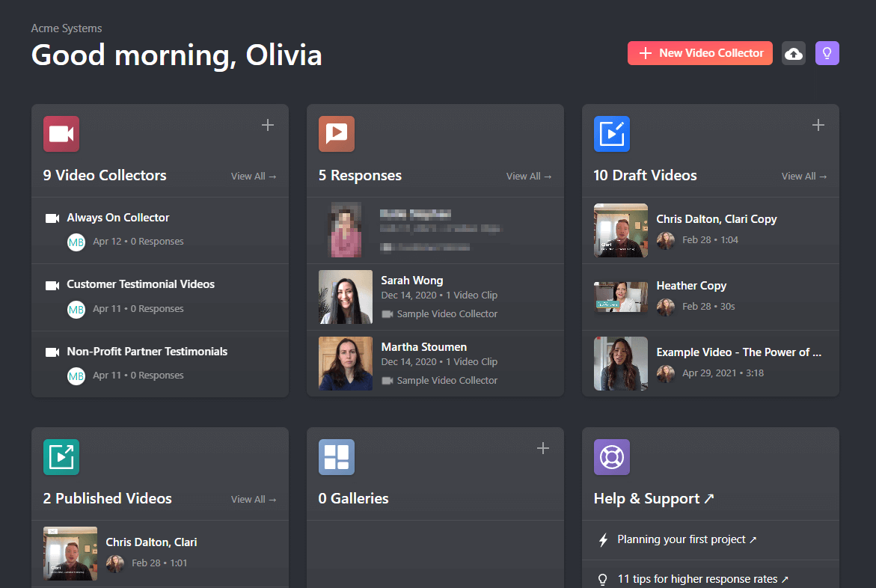Open the Help & Support lifebuoy icon
Screen dimensions: 876x588
pos(611,456)
